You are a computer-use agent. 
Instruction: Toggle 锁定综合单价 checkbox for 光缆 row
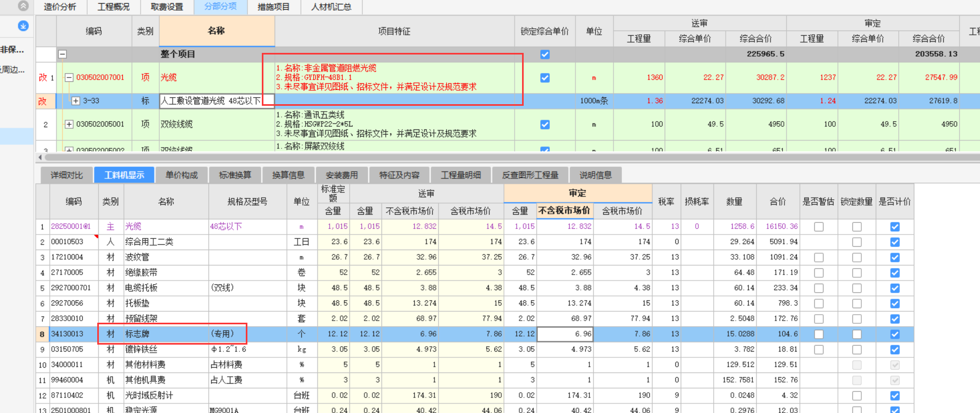pos(545,77)
